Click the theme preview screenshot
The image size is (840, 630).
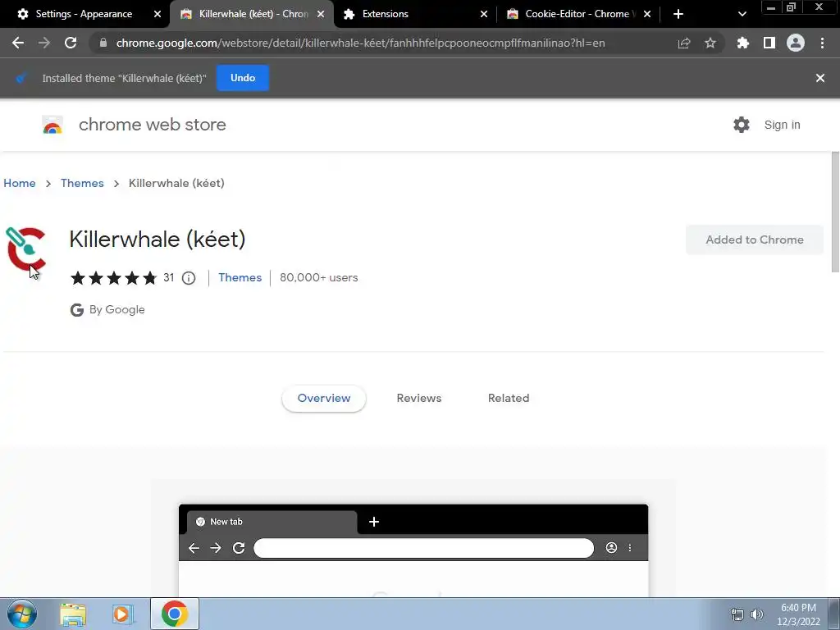pyautogui.click(x=413, y=550)
